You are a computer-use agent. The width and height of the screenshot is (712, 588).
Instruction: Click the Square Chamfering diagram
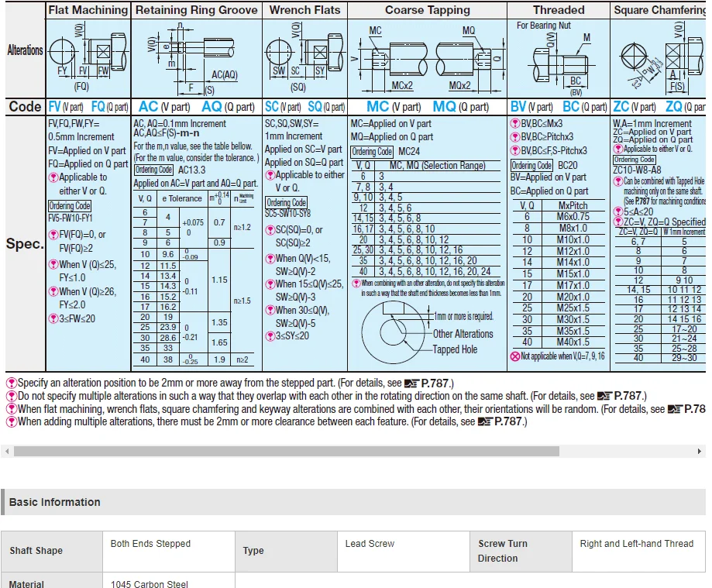[659, 58]
